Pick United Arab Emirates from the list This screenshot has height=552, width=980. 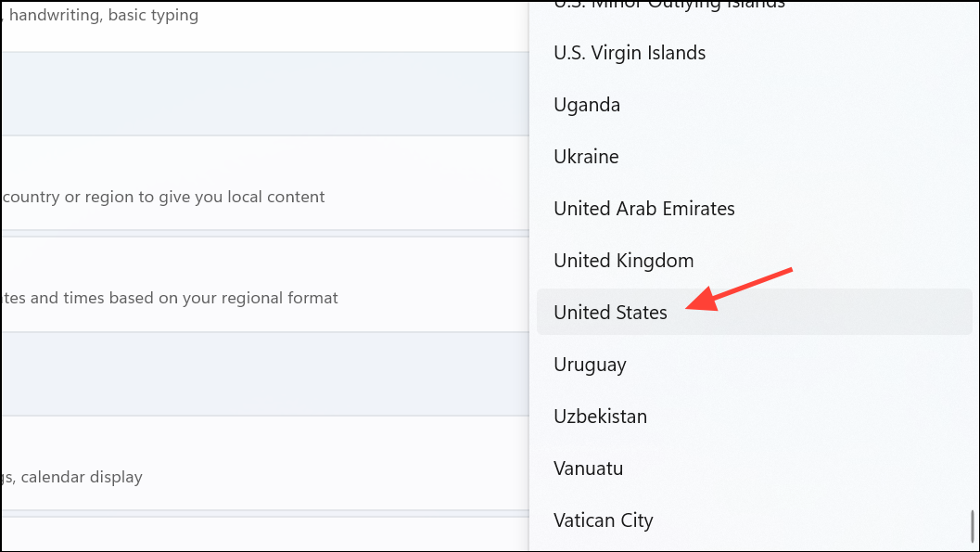643,209
